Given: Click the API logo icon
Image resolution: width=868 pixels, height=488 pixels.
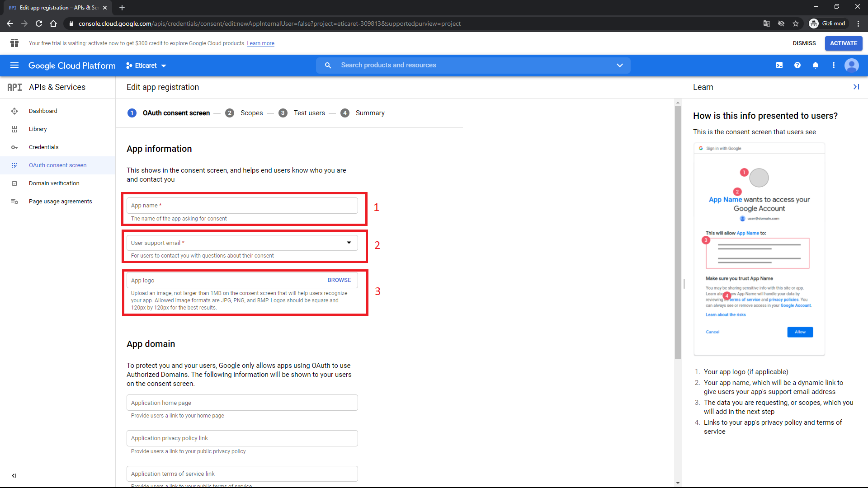Looking at the screenshot, I should (14, 87).
